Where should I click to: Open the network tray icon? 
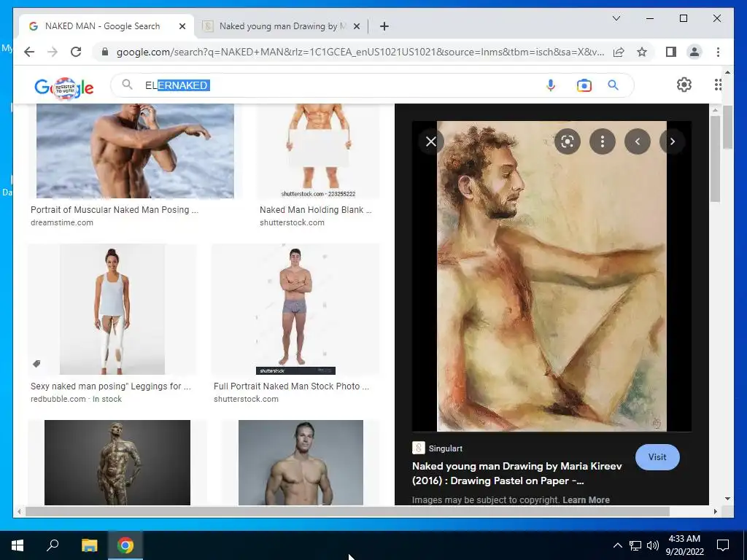coord(635,545)
